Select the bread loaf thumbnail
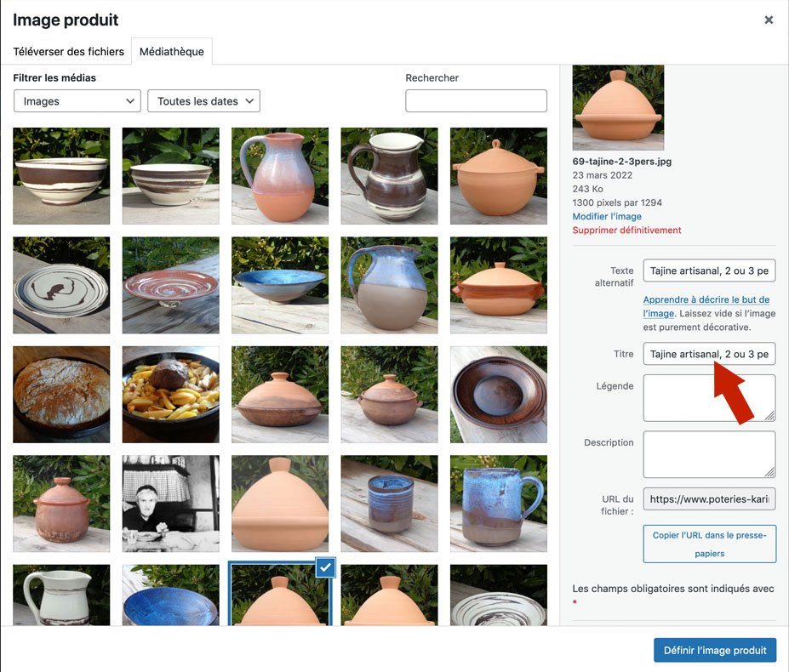 point(62,395)
